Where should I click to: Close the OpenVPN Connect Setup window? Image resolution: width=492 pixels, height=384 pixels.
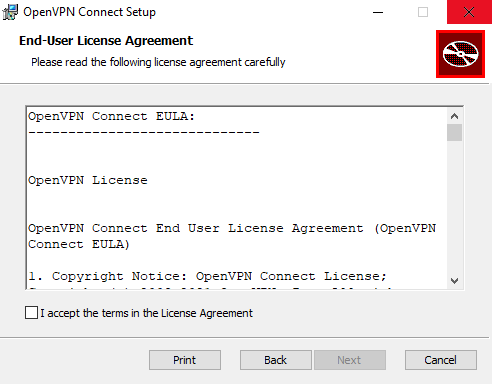(x=469, y=12)
